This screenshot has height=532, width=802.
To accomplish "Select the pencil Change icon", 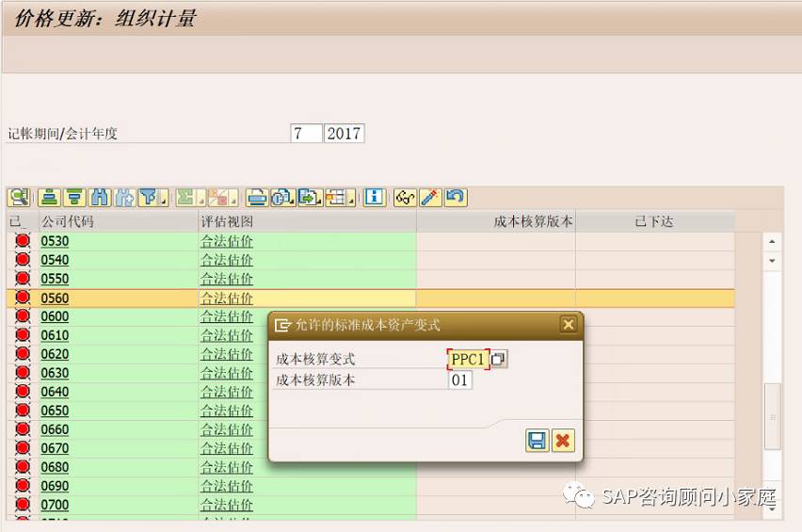I will click(x=430, y=197).
